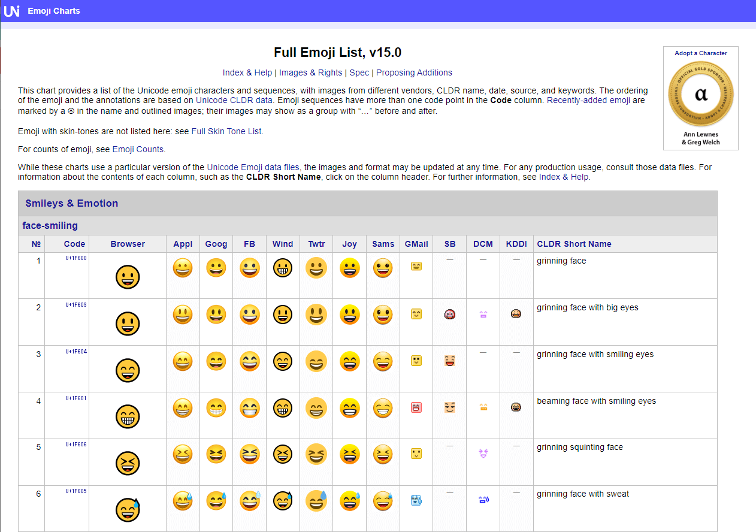Click Joy grinning squinting face emoji

(x=349, y=455)
